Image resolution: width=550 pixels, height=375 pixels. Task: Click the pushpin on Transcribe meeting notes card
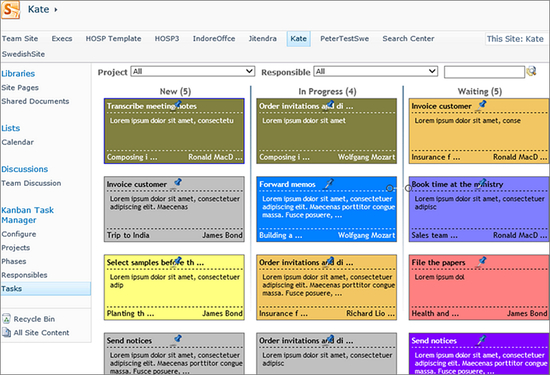pos(177,104)
